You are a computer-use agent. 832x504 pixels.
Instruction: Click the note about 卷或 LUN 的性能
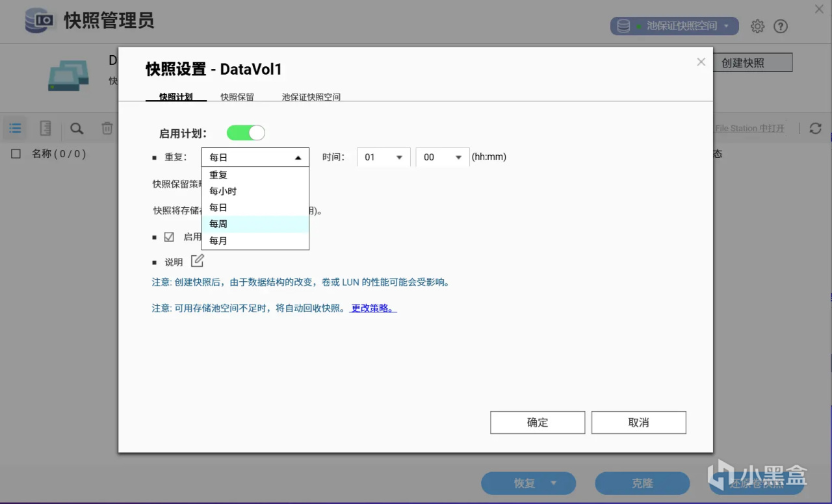pyautogui.click(x=301, y=283)
